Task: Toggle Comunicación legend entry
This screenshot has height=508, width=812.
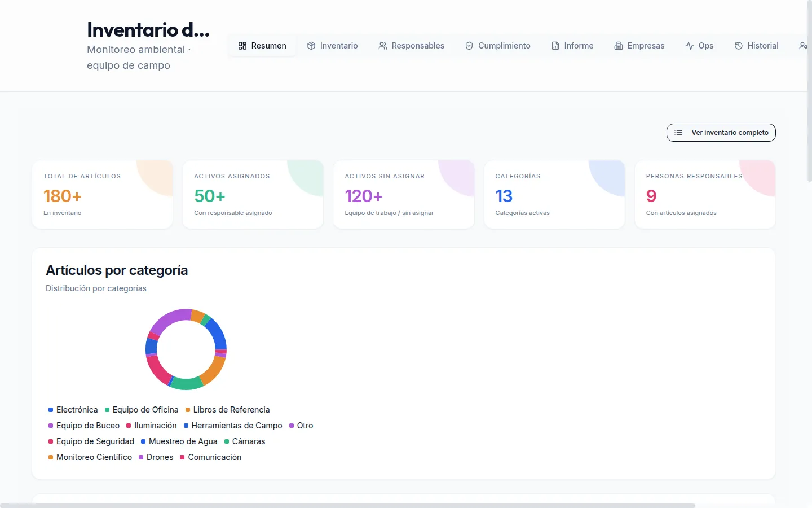Action: pos(211,457)
